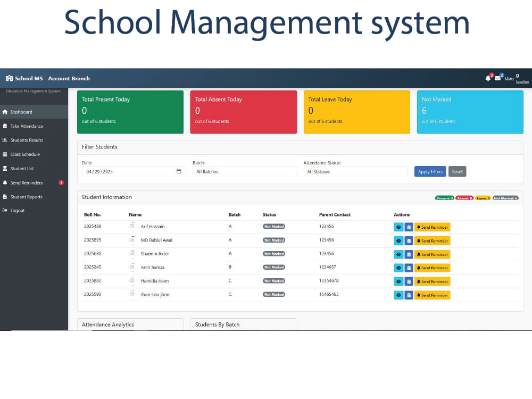Click the Apply Filters button

(x=430, y=172)
